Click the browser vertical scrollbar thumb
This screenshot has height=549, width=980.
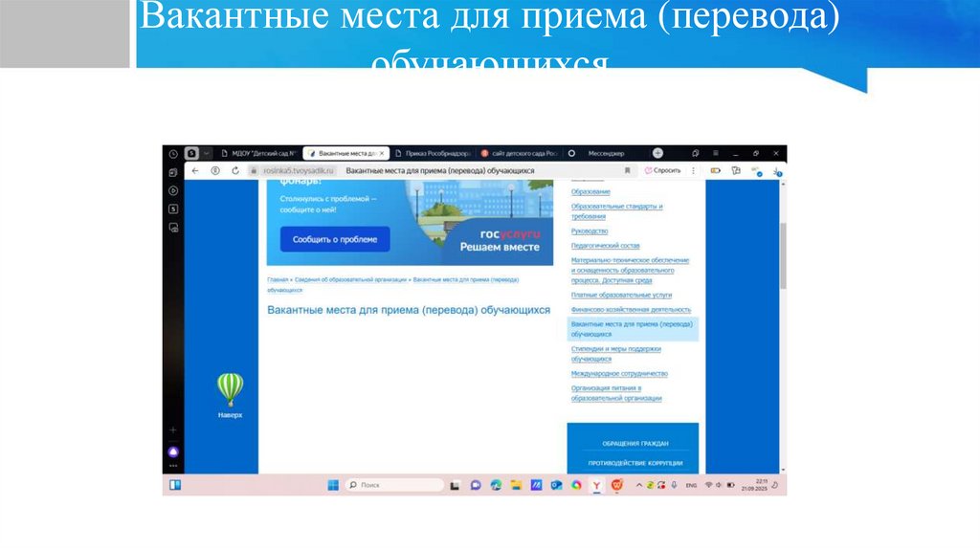[783, 255]
